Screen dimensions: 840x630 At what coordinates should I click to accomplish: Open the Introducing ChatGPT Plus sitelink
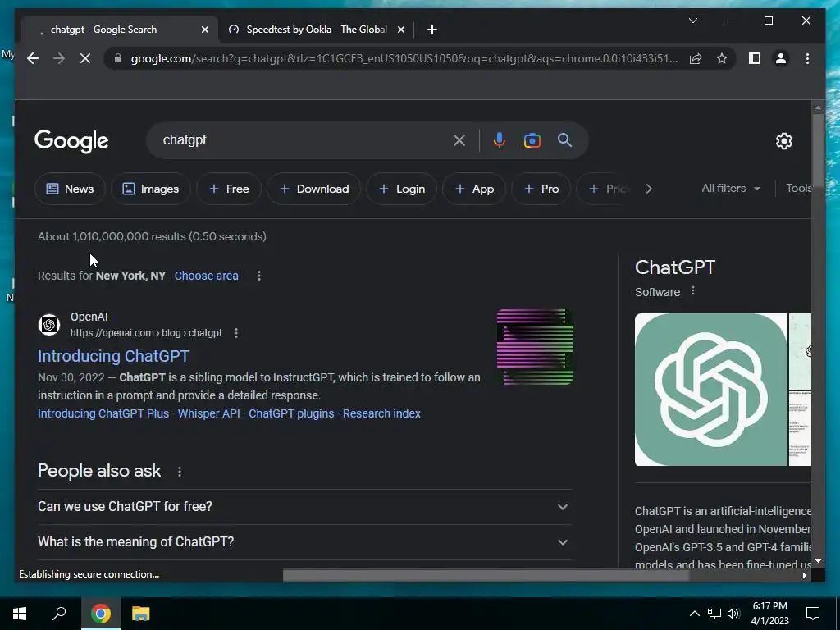103,413
